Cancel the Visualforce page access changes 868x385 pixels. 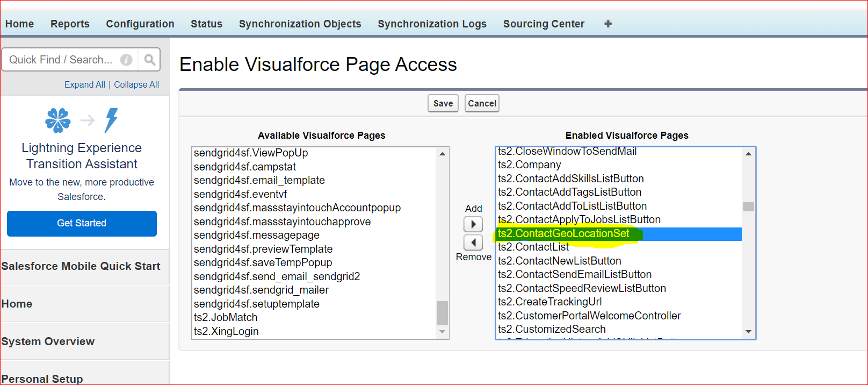(x=482, y=103)
